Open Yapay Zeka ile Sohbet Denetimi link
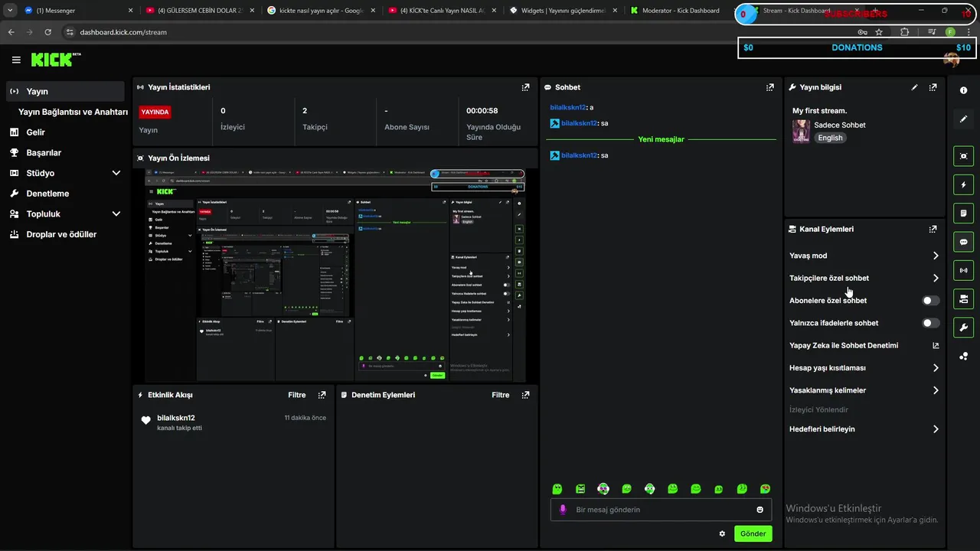 [863, 345]
